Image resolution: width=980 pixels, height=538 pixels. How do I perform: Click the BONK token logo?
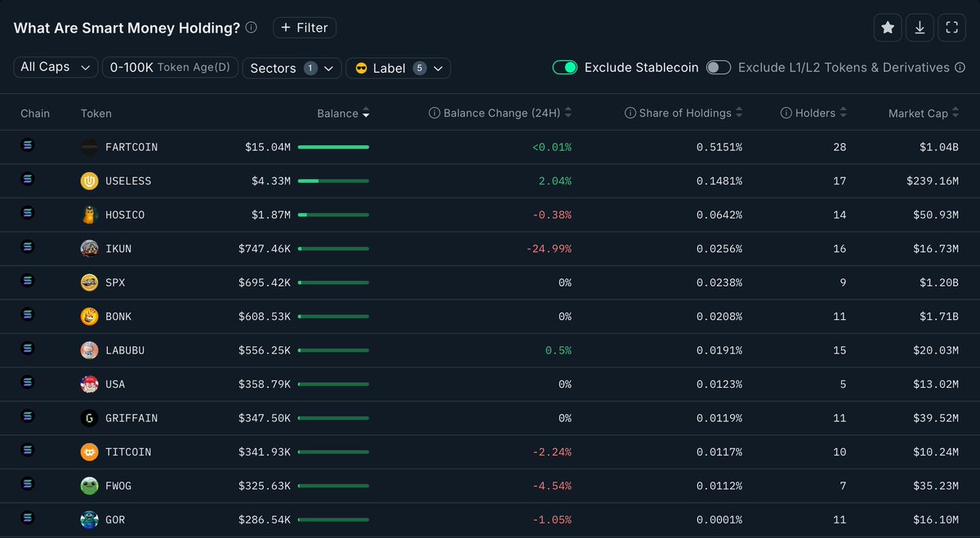(x=89, y=317)
